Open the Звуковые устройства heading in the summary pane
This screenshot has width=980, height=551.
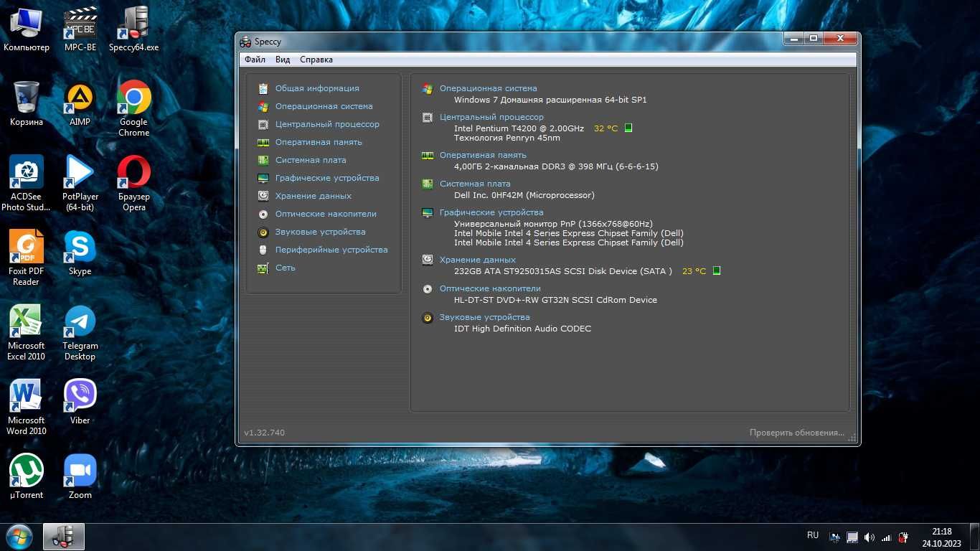pos(484,317)
